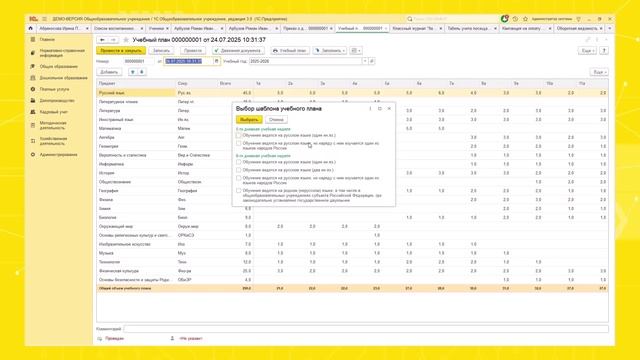Screen dimensions: 640x360
Task: Open the notifications bell icon
Action: 504,19
